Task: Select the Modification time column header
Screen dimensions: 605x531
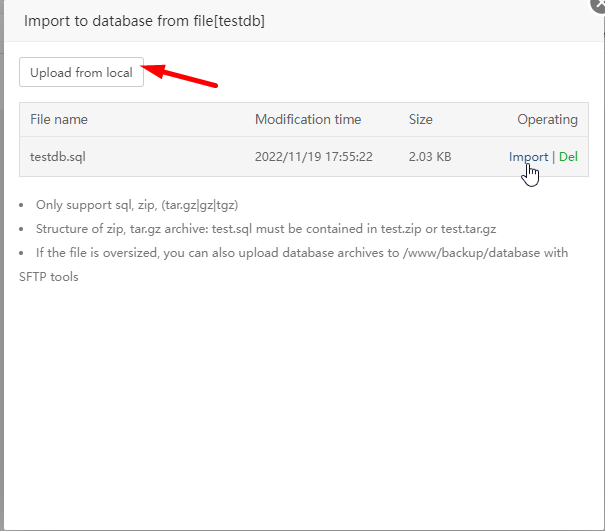Action: [308, 119]
